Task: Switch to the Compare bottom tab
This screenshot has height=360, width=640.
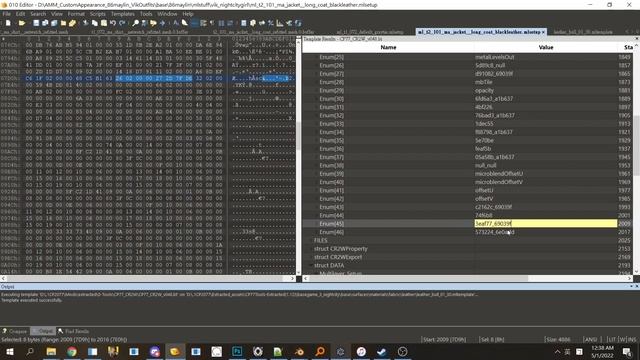Action: click(x=15, y=331)
